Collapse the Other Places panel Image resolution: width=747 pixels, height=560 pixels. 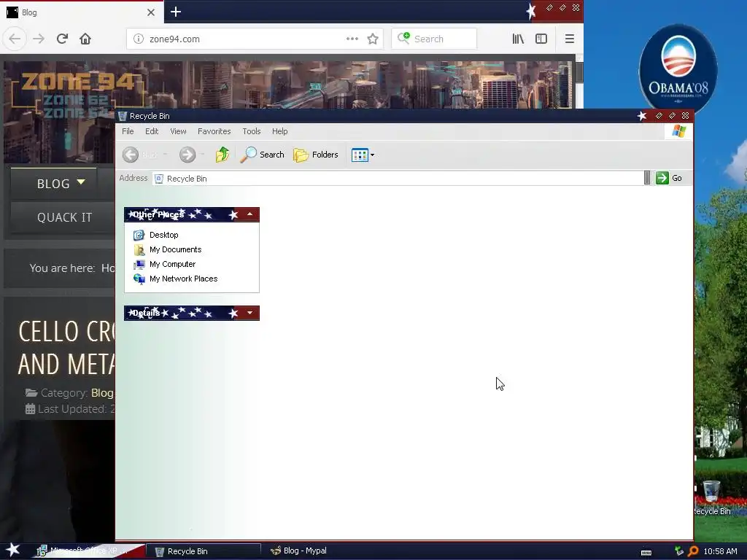pyautogui.click(x=249, y=214)
